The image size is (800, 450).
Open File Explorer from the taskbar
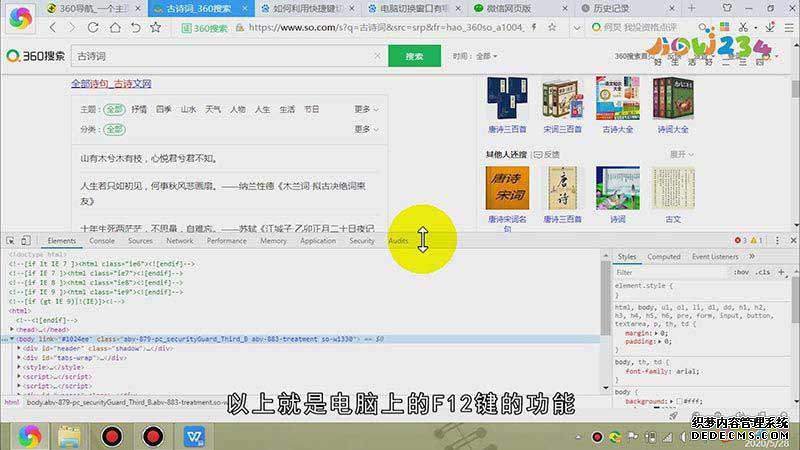[x=69, y=437]
